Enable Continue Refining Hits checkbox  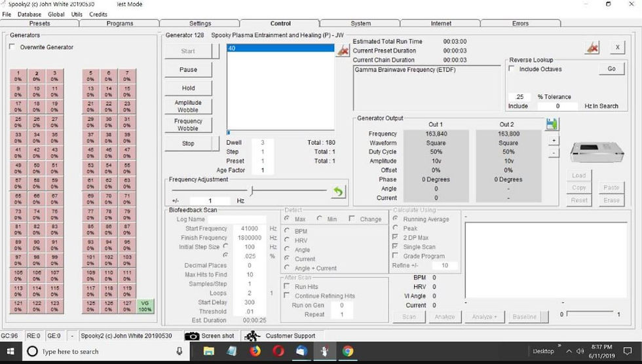tap(287, 295)
